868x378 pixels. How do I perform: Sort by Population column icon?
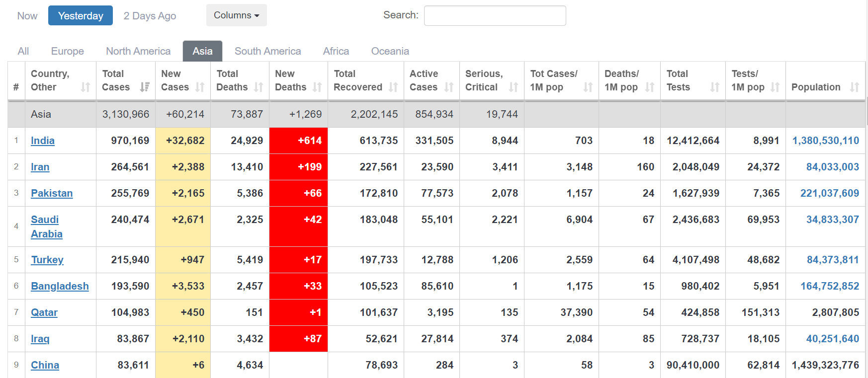855,87
